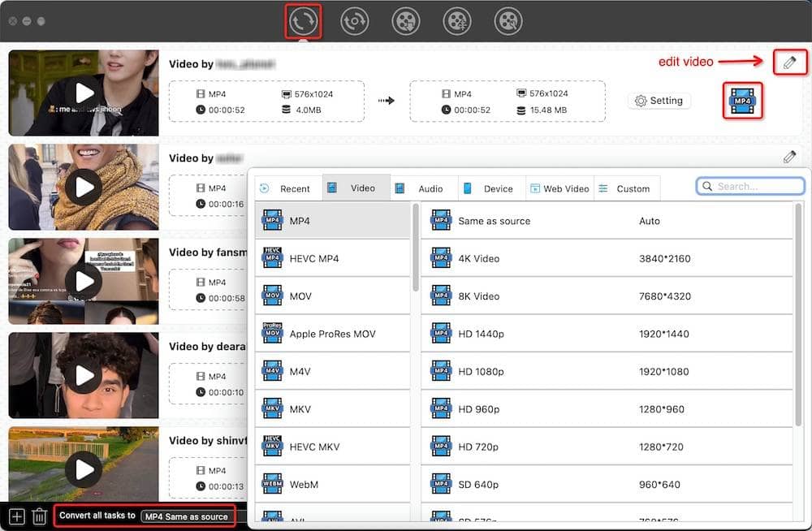Open the Convert tab icon in top toolbar
This screenshot has width=812, height=531.
[x=303, y=21]
